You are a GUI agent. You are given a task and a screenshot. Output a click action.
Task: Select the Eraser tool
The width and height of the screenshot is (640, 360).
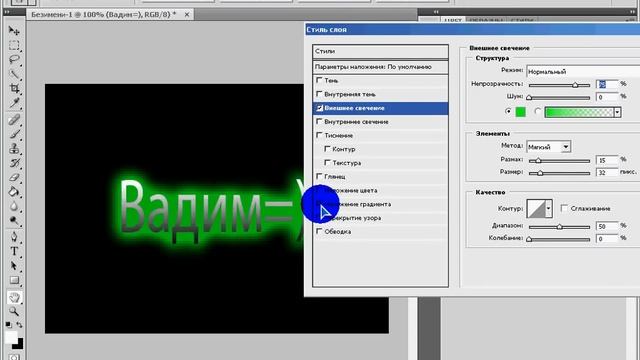click(14, 178)
